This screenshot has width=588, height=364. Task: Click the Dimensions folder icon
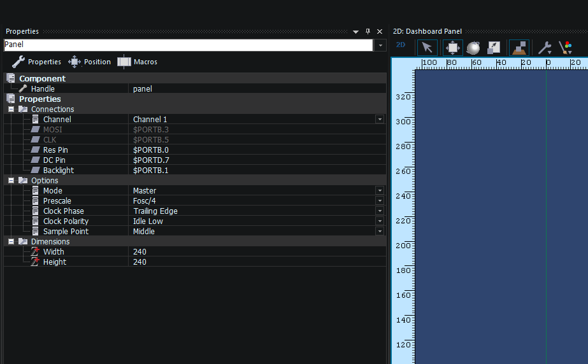pos(23,242)
